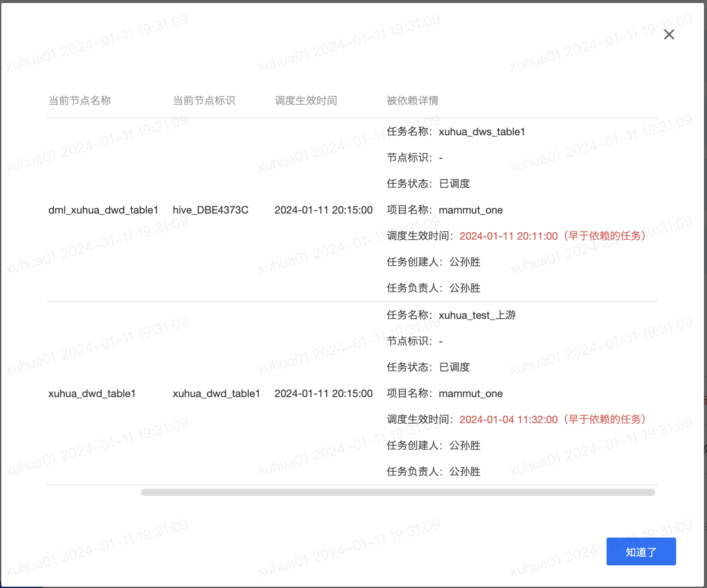Screen dimensions: 707x588
Task: Click 任务负责人 公孙胜 in first row
Action: [x=434, y=288]
